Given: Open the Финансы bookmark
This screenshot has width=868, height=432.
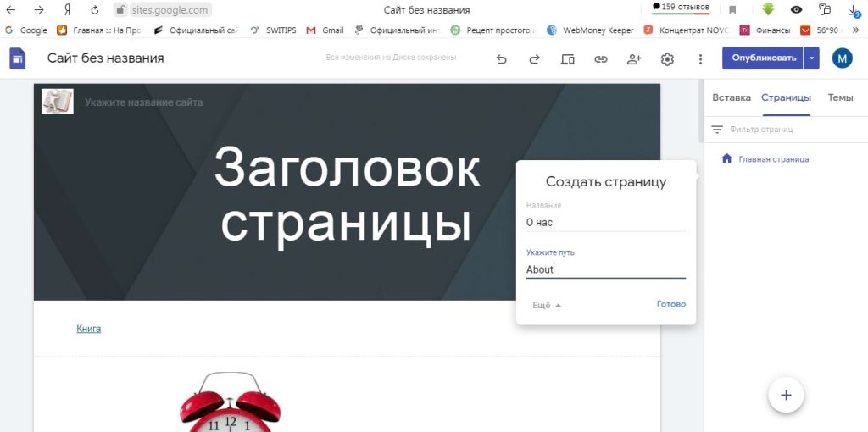Looking at the screenshot, I should click(765, 30).
